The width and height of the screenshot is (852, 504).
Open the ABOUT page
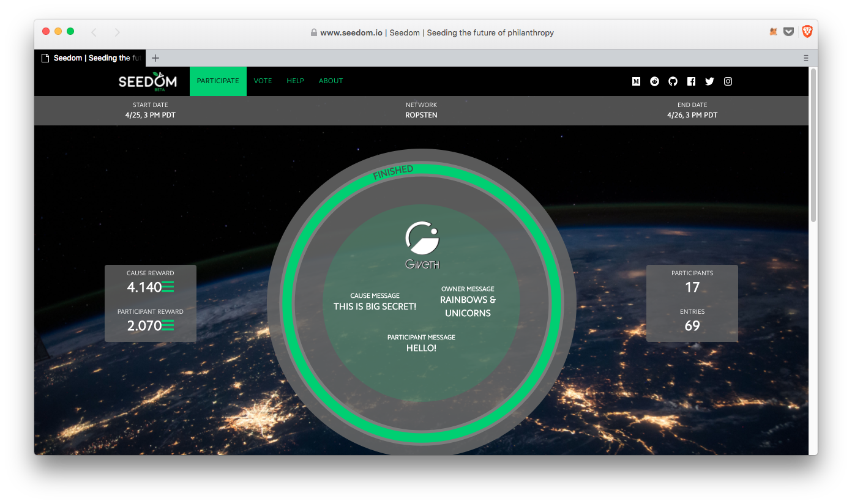(x=331, y=81)
